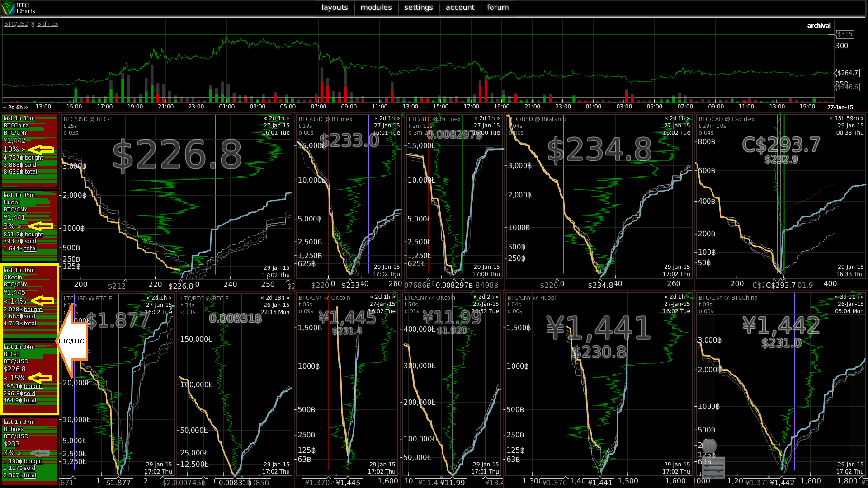Screen dimensions: 868x488
Task: Open the account menu
Action: tap(460, 7)
